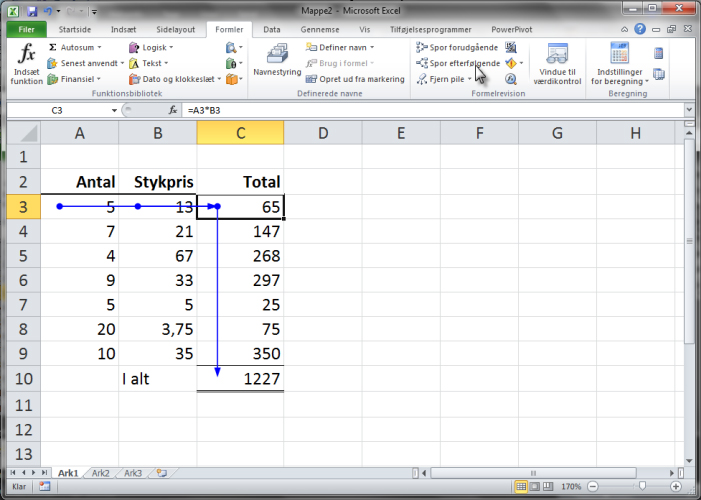Screen dimensions: 701x500
Task: Click Spor efterfølgende trace dependents
Action: (x=458, y=62)
